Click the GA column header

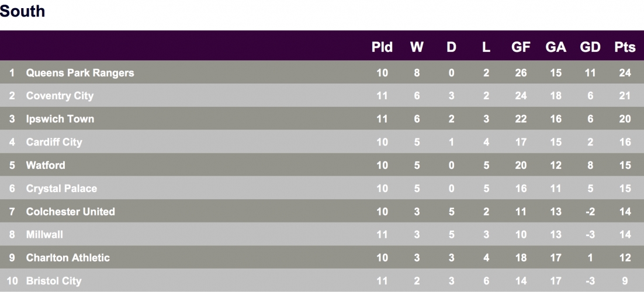click(556, 47)
